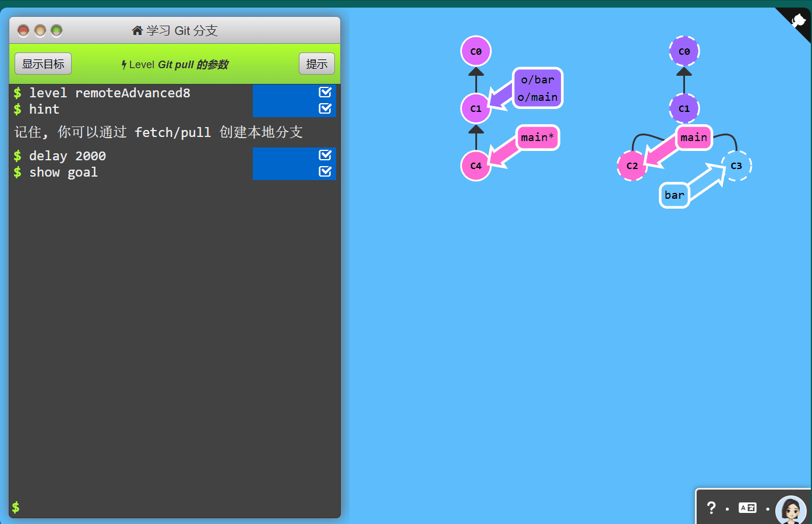Select the o/main remote branch label

pyautogui.click(x=538, y=97)
